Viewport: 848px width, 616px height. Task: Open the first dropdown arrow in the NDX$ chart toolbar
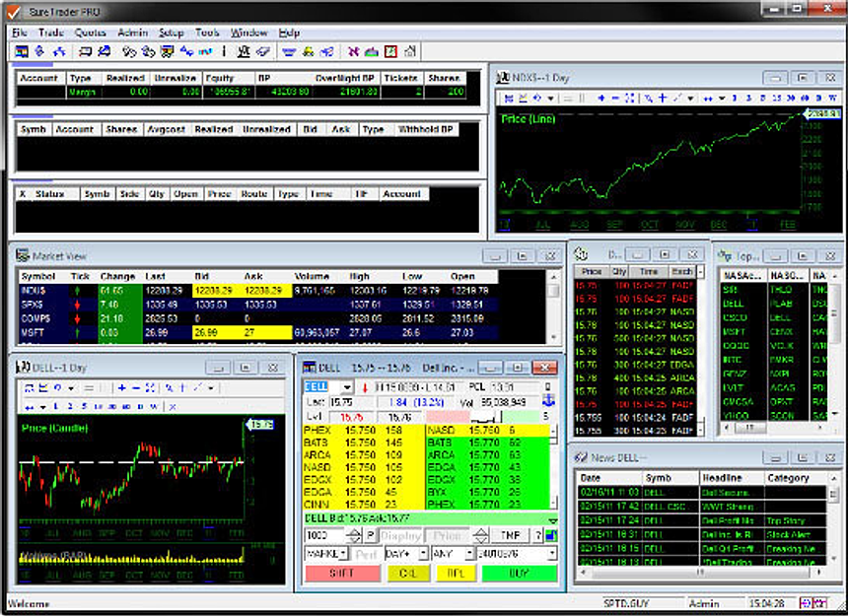click(x=551, y=98)
